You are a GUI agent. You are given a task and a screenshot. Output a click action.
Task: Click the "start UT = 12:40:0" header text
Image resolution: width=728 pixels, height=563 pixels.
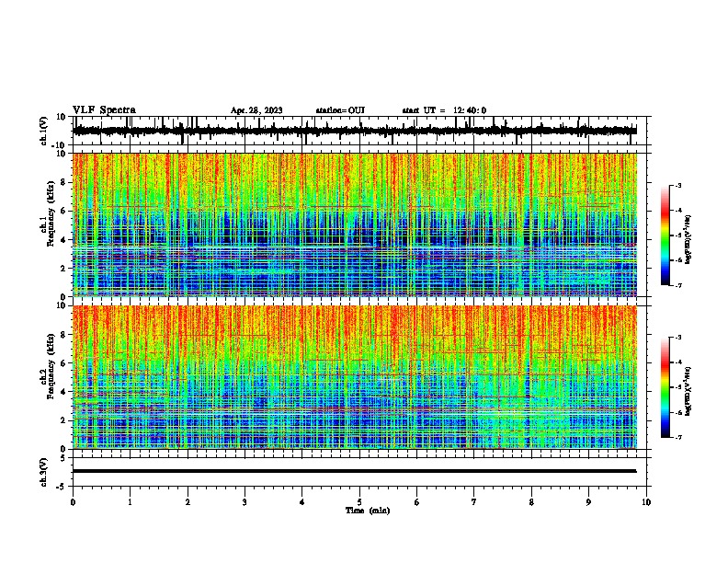tap(444, 110)
